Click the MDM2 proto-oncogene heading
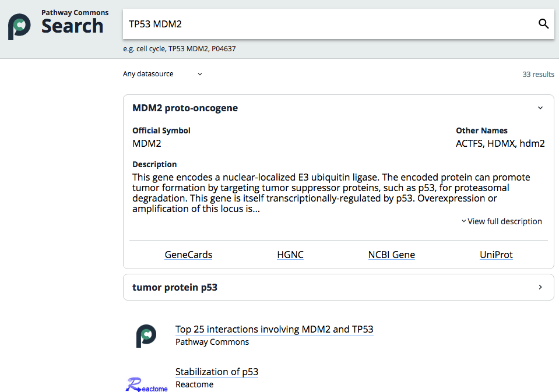This screenshot has width=559, height=392. point(185,108)
